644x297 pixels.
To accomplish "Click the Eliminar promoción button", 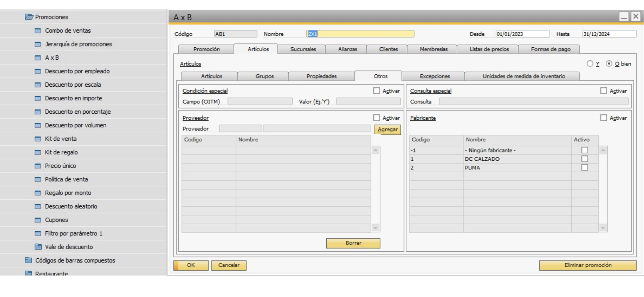I will (588, 265).
